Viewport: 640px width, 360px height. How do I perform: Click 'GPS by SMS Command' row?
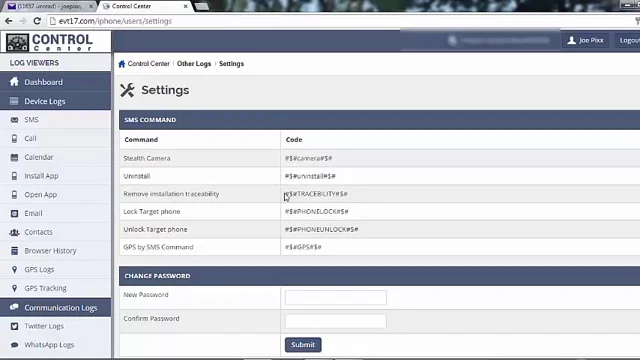pyautogui.click(x=380, y=247)
